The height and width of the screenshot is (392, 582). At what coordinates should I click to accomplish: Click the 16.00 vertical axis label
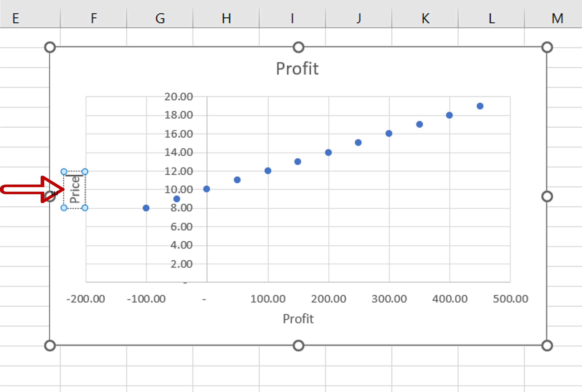[179, 134]
